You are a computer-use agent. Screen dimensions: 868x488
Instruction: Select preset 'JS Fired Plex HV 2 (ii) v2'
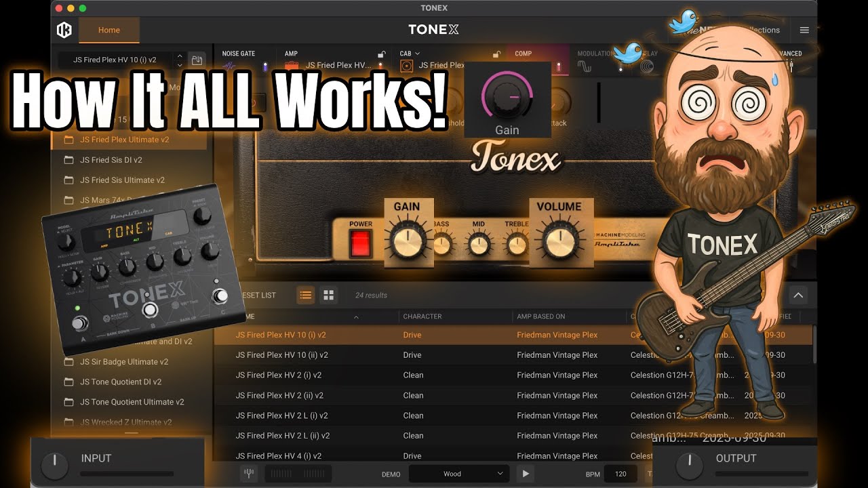point(513,395)
